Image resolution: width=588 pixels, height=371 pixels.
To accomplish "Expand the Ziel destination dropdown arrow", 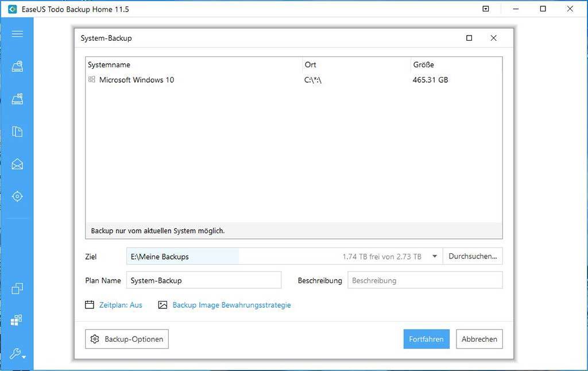I will (435, 257).
